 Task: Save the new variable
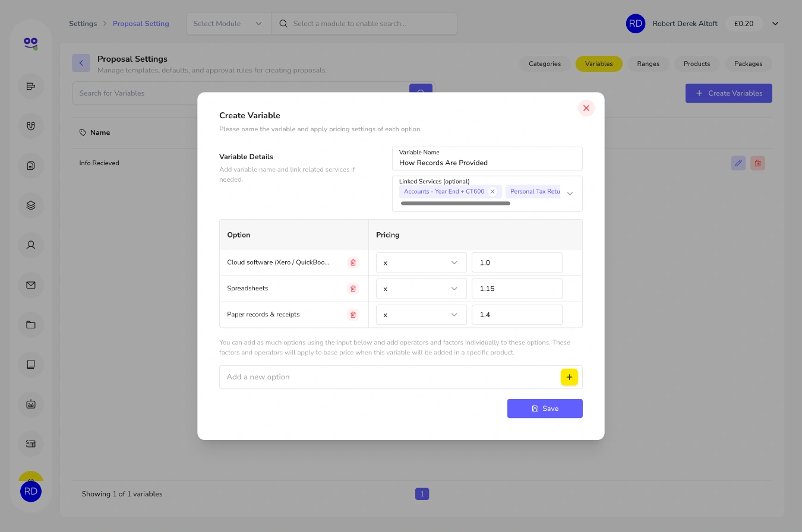tap(545, 408)
